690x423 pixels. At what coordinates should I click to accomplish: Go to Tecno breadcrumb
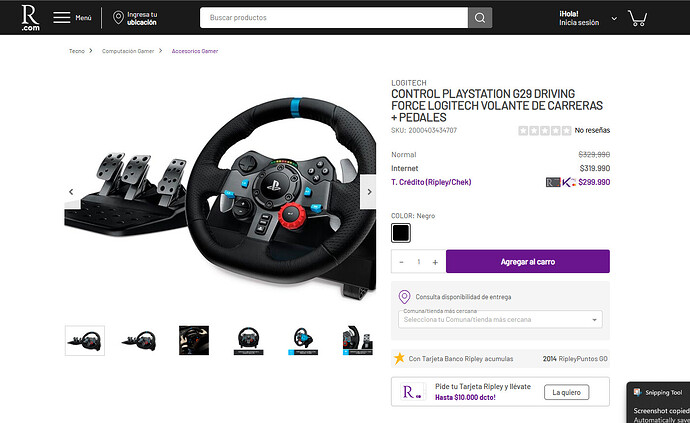77,51
